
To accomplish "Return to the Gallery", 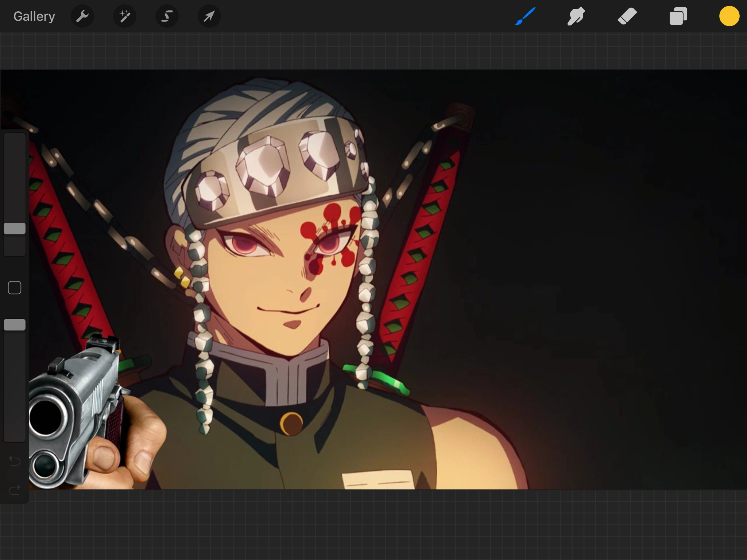I will pyautogui.click(x=34, y=16).
